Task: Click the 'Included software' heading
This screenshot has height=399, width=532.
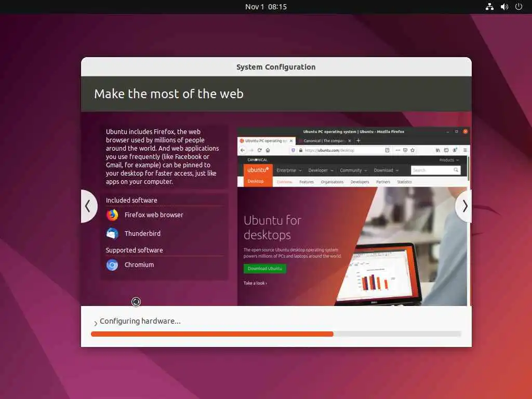Action: pos(131,200)
